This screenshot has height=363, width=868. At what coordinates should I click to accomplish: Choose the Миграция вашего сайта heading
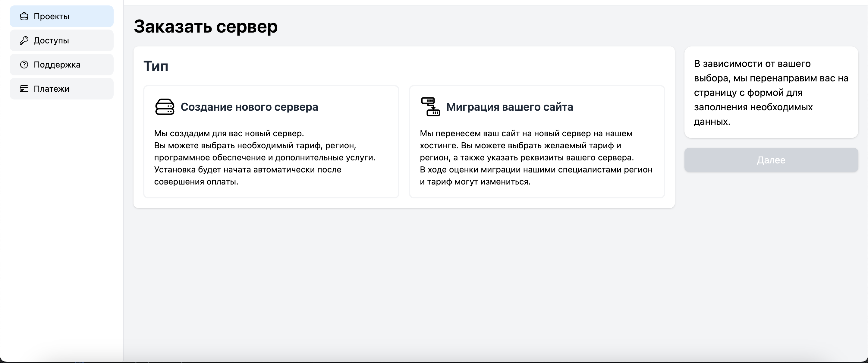point(509,107)
